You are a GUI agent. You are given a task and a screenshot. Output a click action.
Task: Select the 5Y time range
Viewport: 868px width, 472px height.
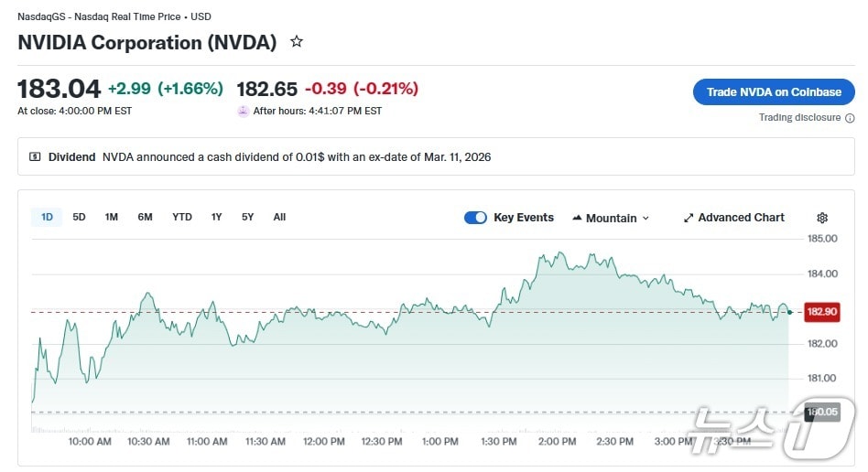[x=247, y=217]
